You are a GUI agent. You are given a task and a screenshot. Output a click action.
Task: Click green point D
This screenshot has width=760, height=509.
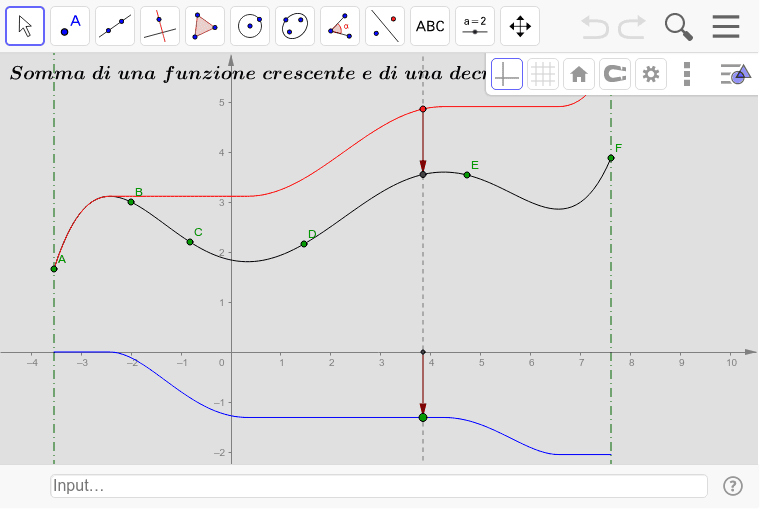click(x=304, y=244)
